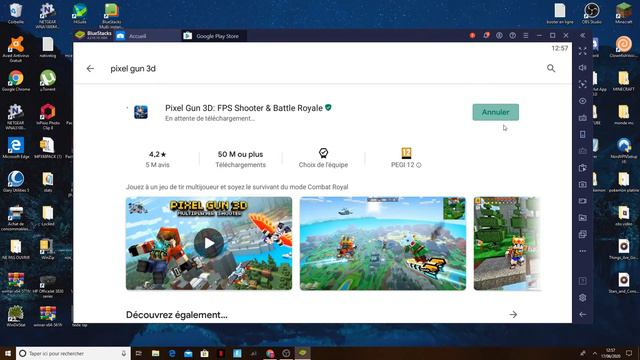Open Glary Utilities desktop shortcut
This screenshot has height=360, width=640.
(16, 182)
